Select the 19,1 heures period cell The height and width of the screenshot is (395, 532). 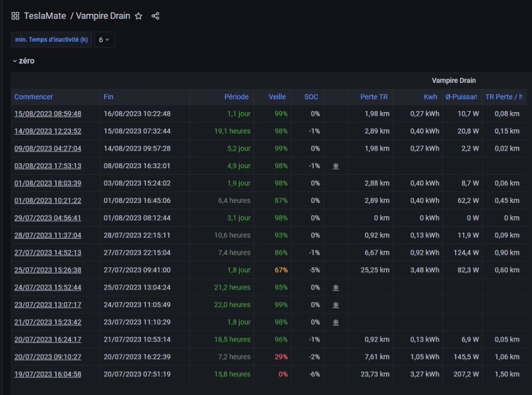[x=232, y=131]
